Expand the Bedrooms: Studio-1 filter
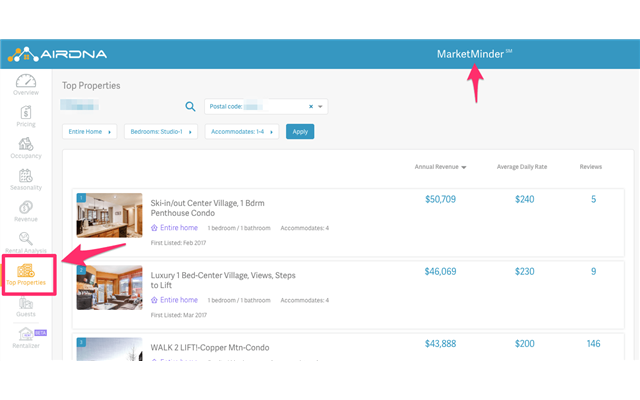 (x=160, y=131)
